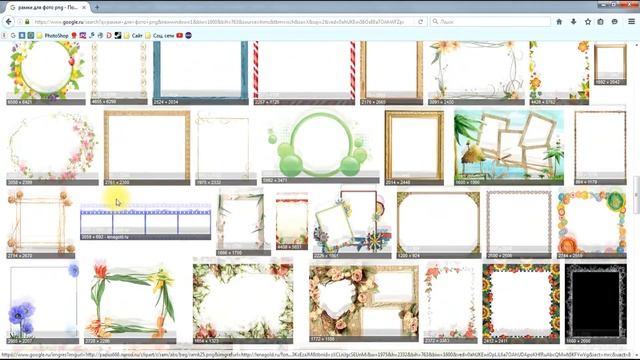The height and width of the screenshot is (360, 640).
Task: Open the red 'D' bookmark icon
Action: (109, 36)
